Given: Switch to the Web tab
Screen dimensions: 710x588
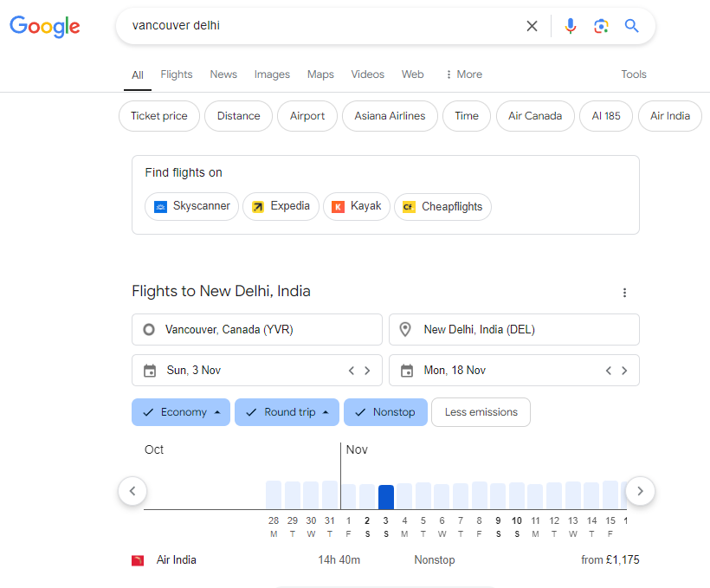Looking at the screenshot, I should (412, 74).
